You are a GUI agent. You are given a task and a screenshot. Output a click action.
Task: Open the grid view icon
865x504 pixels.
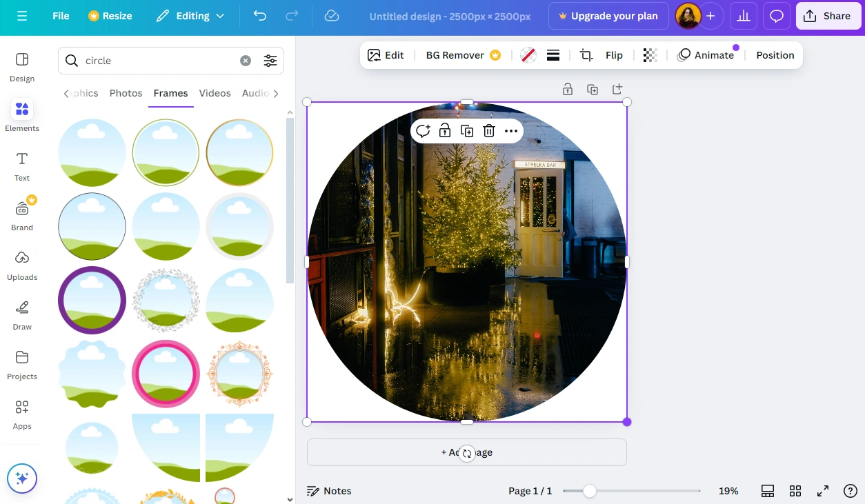[795, 491]
